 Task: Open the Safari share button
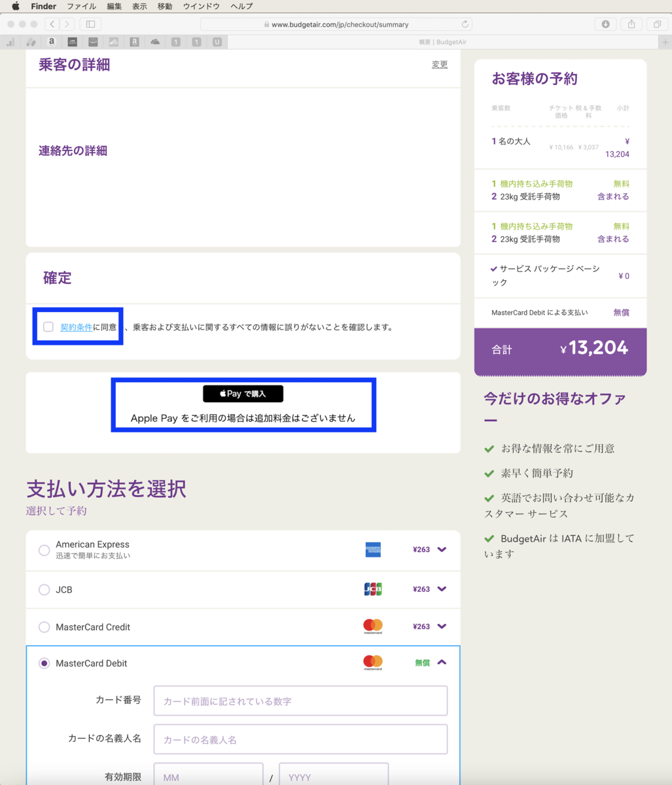631,24
